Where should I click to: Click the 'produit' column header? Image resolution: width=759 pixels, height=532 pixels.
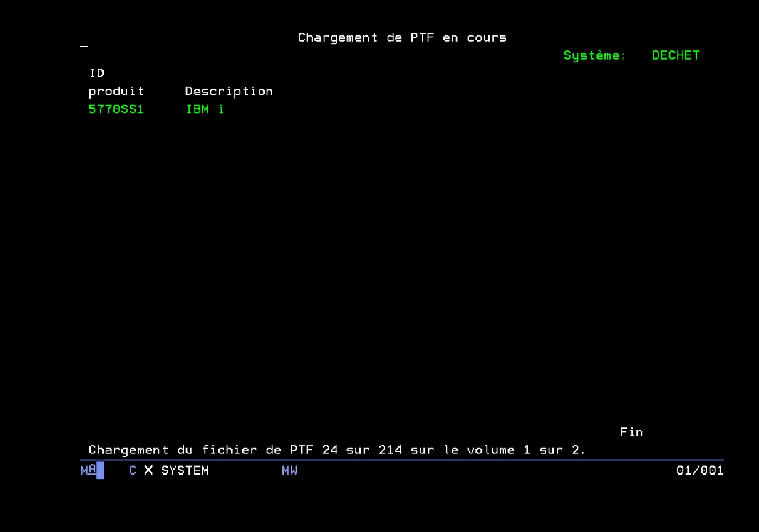tap(116, 92)
